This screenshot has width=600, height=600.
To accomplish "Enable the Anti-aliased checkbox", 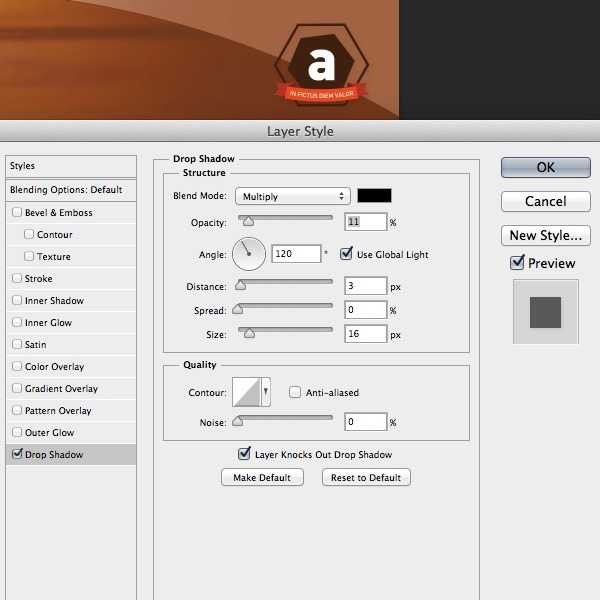I will coord(295,393).
